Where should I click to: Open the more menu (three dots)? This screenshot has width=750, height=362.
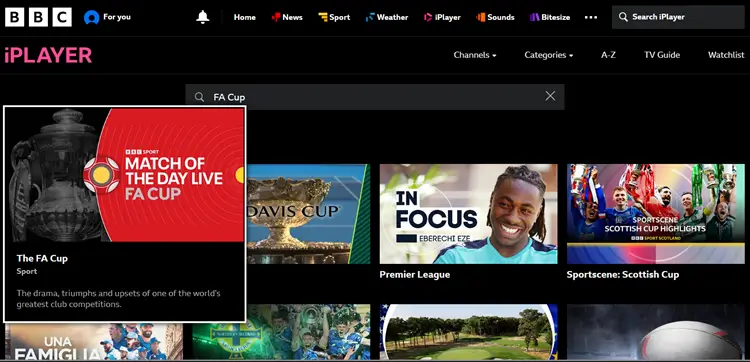tap(591, 17)
